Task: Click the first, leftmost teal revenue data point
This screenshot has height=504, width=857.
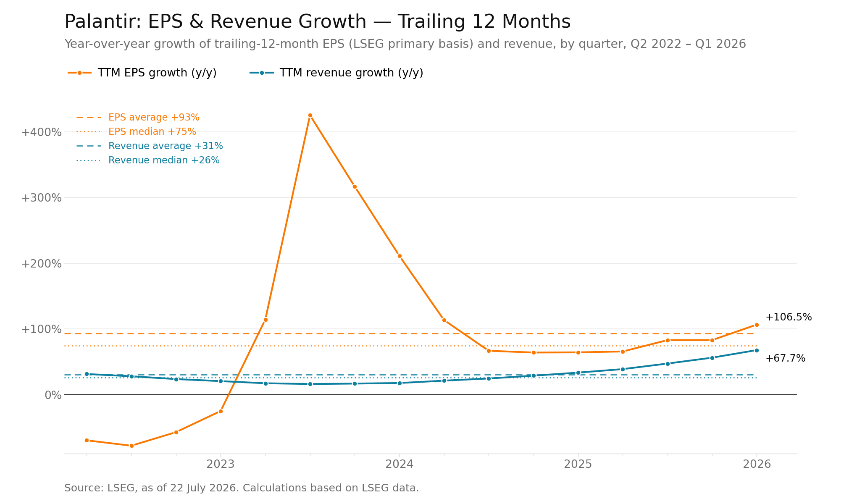Action: click(x=87, y=374)
